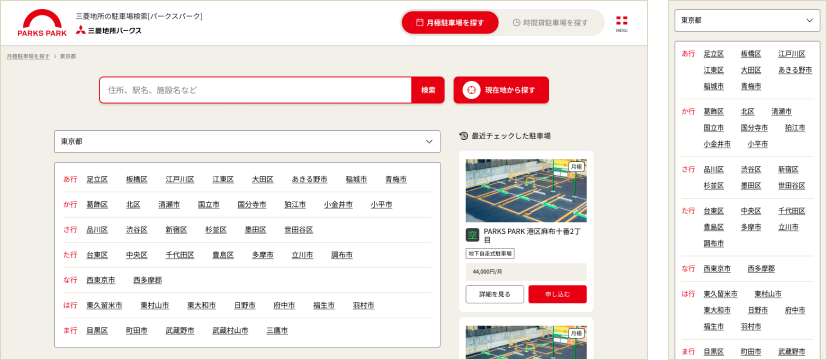Click あきる野市 in the wide desktop list

tap(310, 180)
